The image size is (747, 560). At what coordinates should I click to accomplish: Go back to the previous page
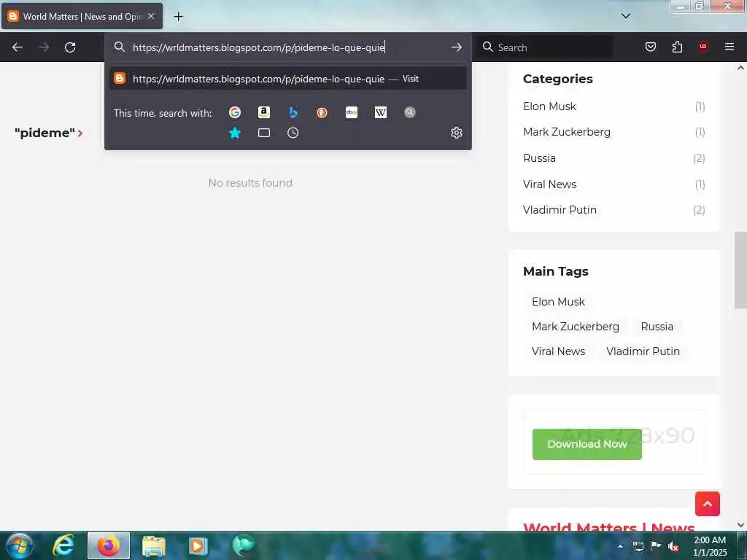pos(18,47)
